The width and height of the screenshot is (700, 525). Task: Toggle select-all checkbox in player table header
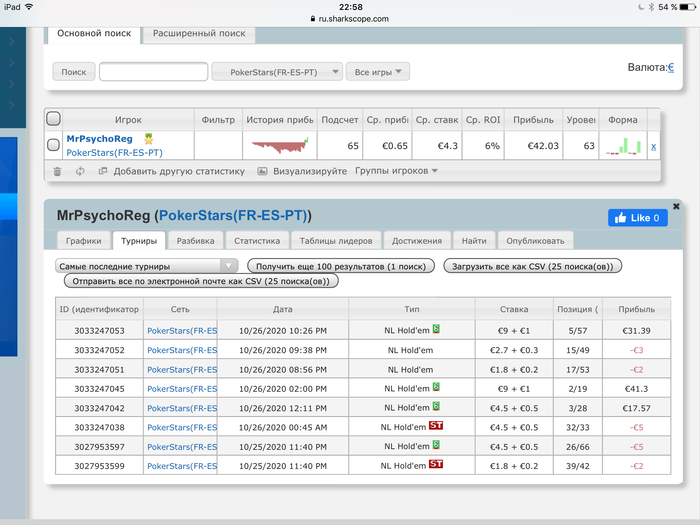click(54, 119)
